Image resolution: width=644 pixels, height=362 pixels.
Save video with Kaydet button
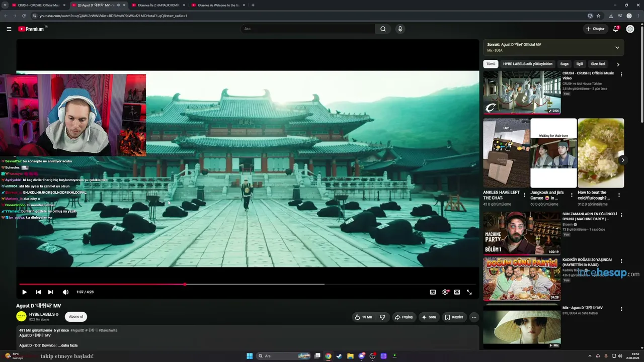pyautogui.click(x=454, y=317)
